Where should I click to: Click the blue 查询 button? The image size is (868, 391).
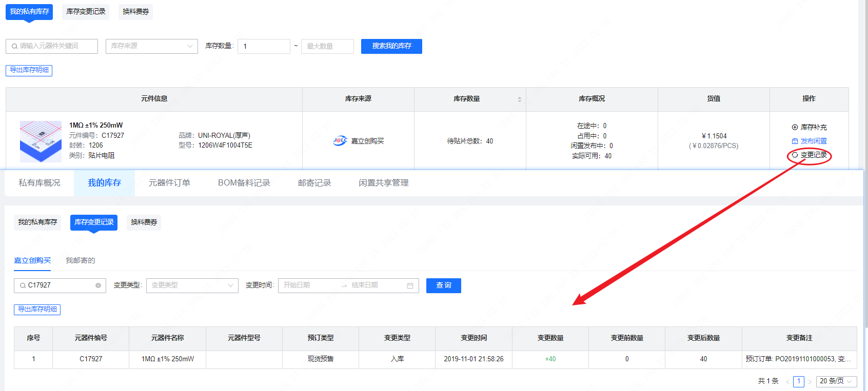click(443, 285)
